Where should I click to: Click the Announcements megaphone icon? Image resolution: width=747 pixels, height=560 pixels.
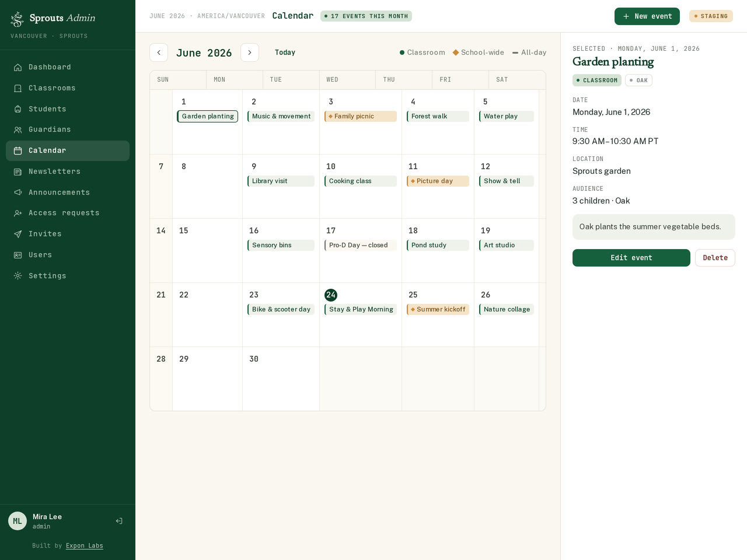[x=18, y=192]
